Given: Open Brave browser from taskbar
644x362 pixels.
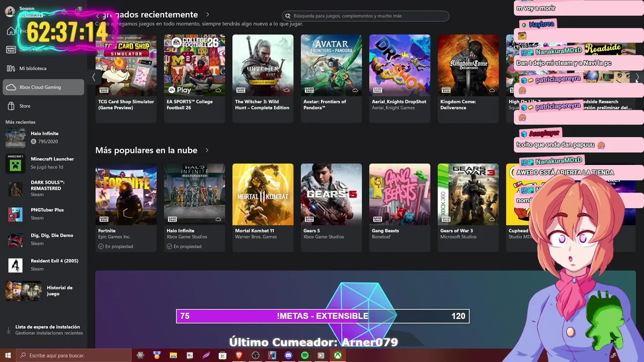Looking at the screenshot, I should click(x=239, y=355).
